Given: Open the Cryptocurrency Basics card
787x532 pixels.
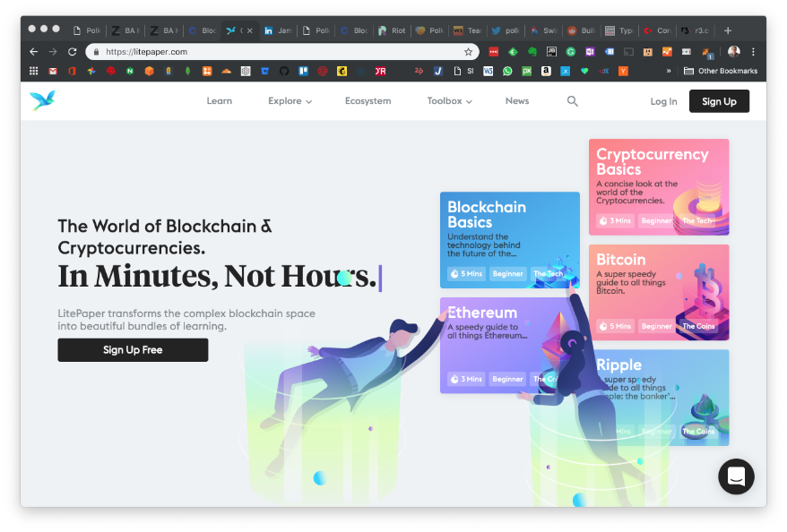Looking at the screenshot, I should (x=658, y=187).
